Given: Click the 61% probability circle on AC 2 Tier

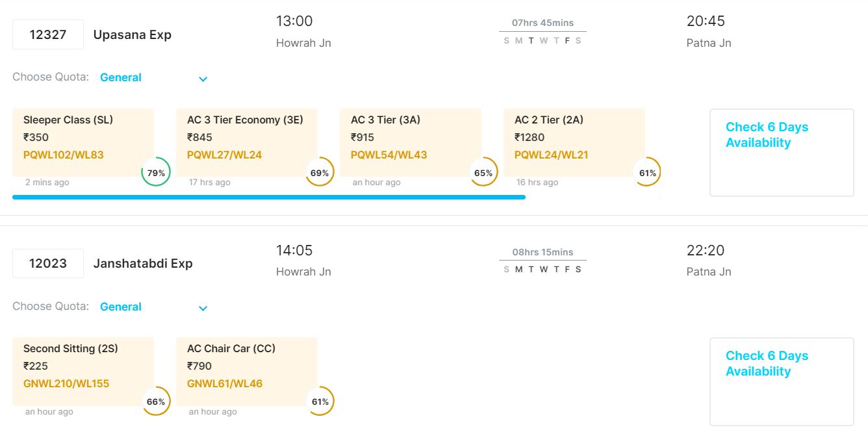Looking at the screenshot, I should pyautogui.click(x=647, y=172).
